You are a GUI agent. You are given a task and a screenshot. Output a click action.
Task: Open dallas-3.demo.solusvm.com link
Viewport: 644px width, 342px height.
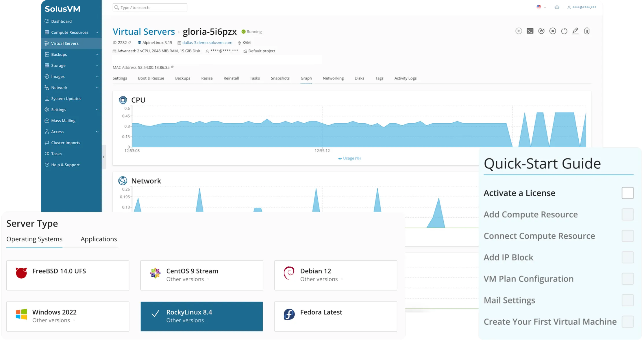pyautogui.click(x=207, y=43)
